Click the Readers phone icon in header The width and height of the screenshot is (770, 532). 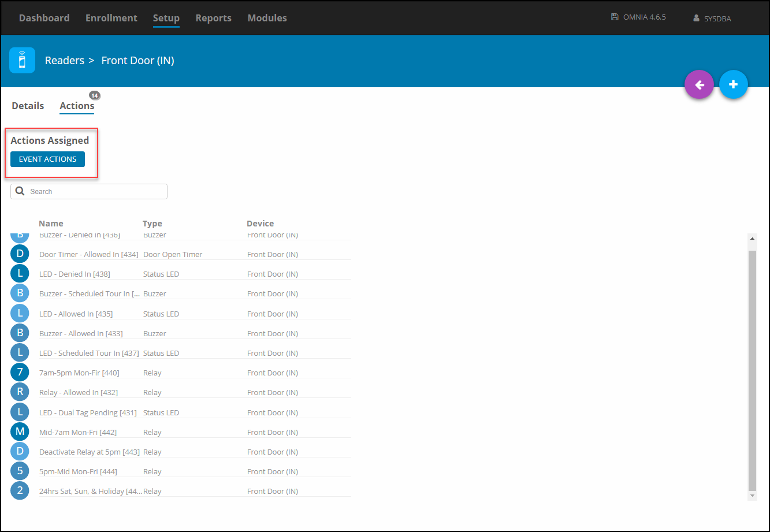(22, 60)
